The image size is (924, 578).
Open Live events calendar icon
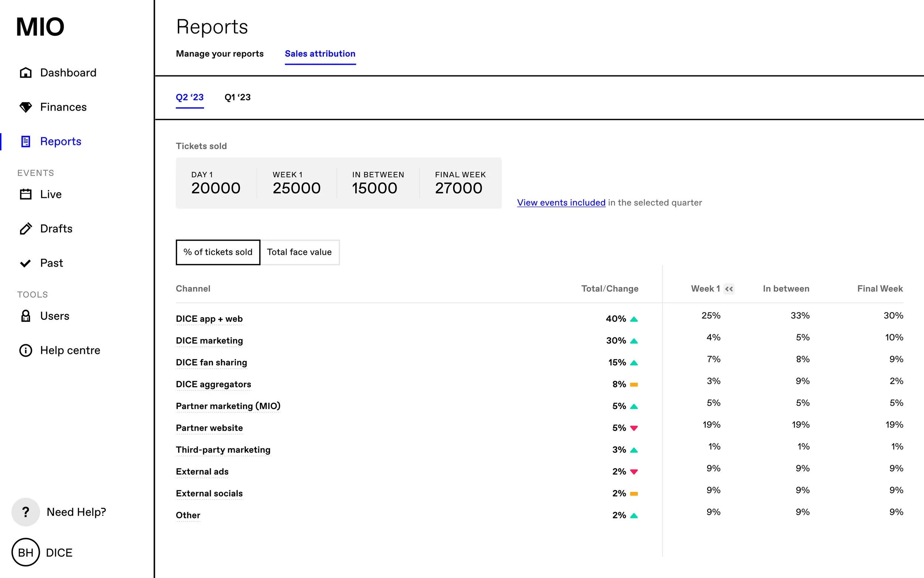click(26, 194)
